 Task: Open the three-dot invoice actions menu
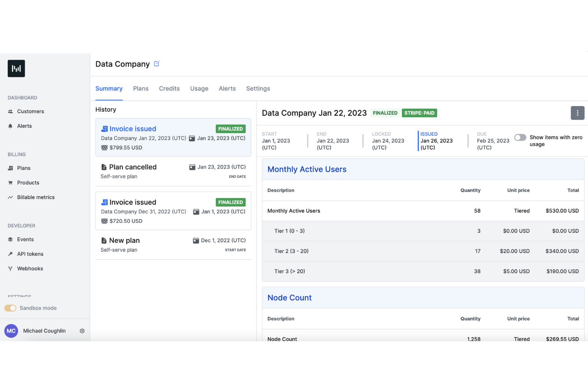pos(577,113)
